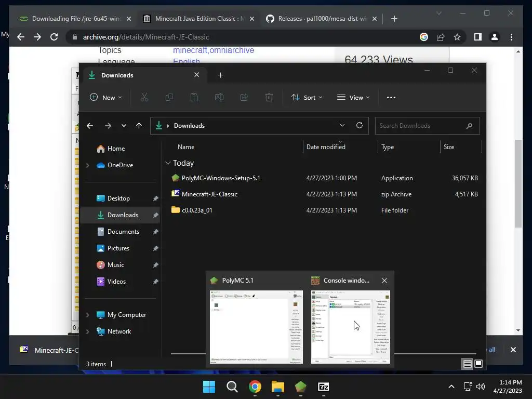Switch to large thumbnails view button
Screen dimensions: 532x399
click(x=478, y=364)
